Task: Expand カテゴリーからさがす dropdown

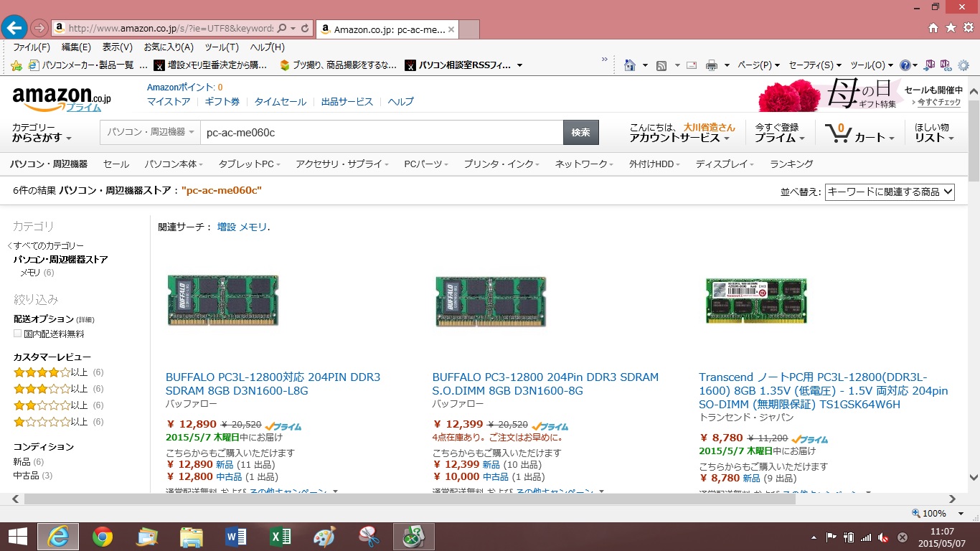Action: click(x=42, y=132)
